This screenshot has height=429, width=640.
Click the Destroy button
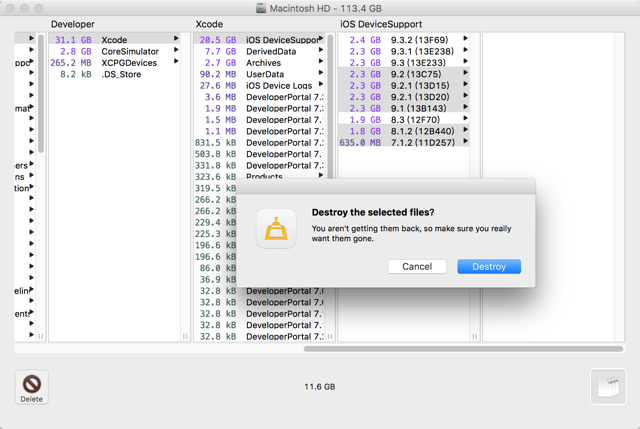click(x=489, y=267)
